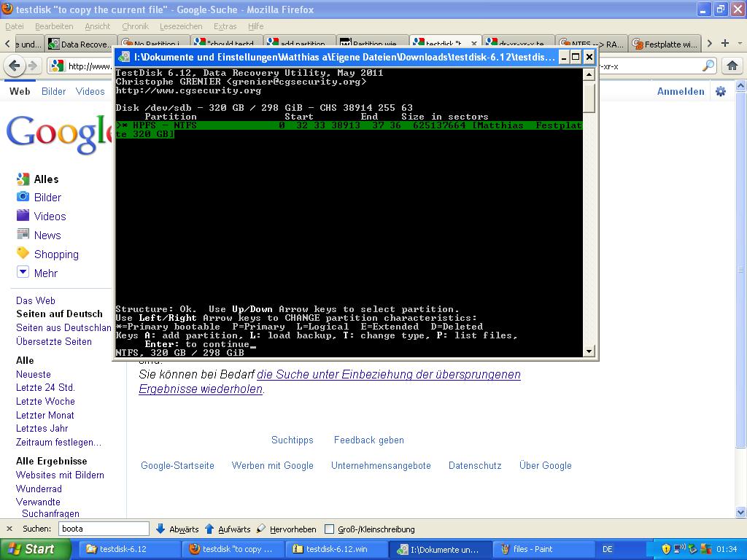
Task: Switch to testdisk-6.12 folder taskbar item
Action: click(128, 549)
